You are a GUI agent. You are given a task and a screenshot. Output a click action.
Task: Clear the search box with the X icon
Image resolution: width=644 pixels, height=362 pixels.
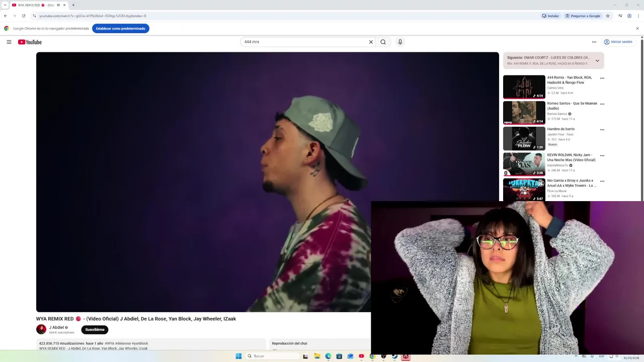click(x=371, y=42)
